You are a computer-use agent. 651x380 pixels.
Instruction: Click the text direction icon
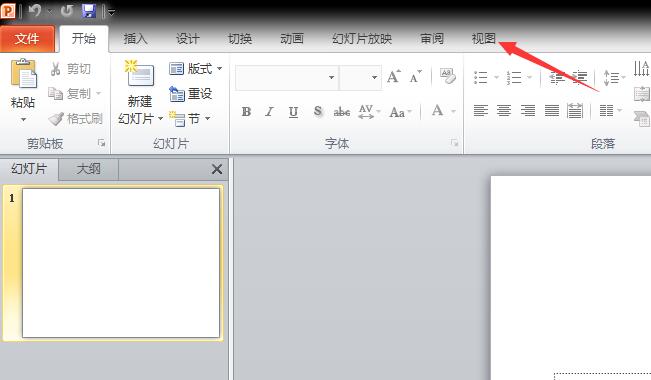tap(642, 69)
